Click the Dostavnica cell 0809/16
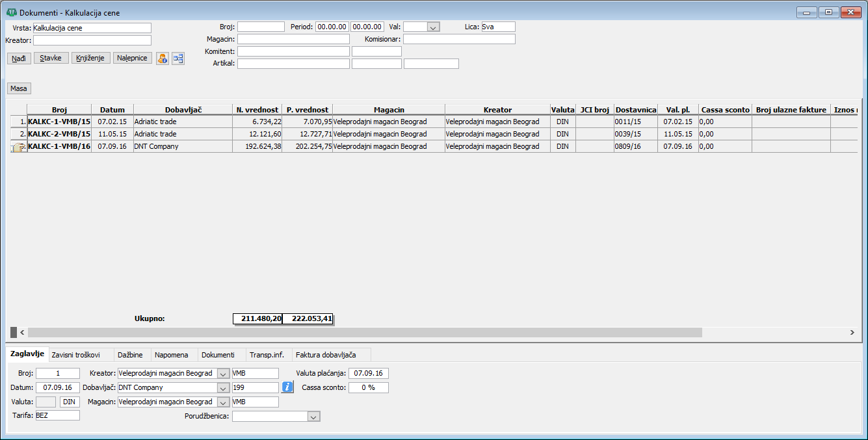 [x=636, y=147]
